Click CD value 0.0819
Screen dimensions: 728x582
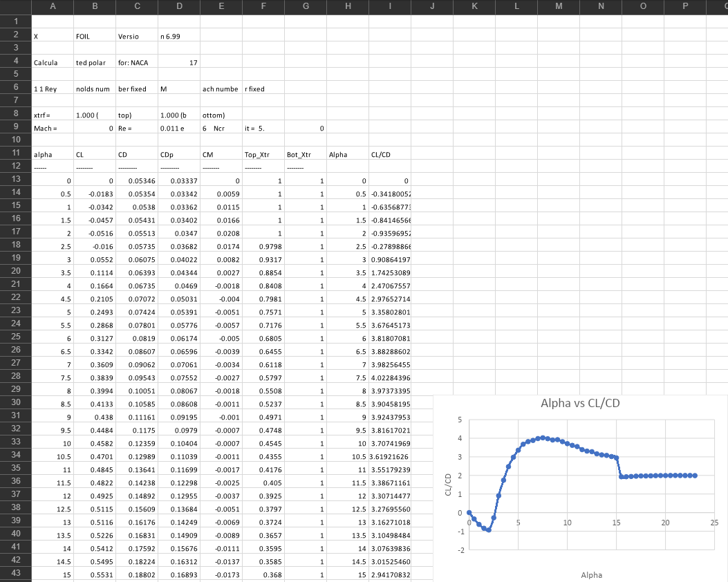137,338
